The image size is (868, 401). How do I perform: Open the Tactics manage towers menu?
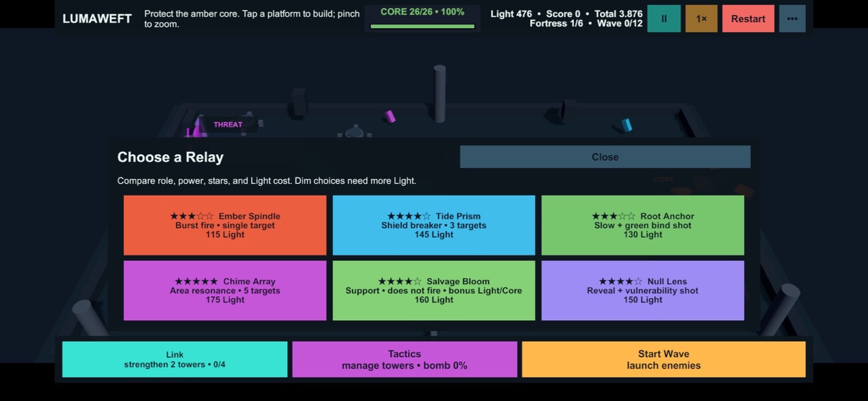404,359
